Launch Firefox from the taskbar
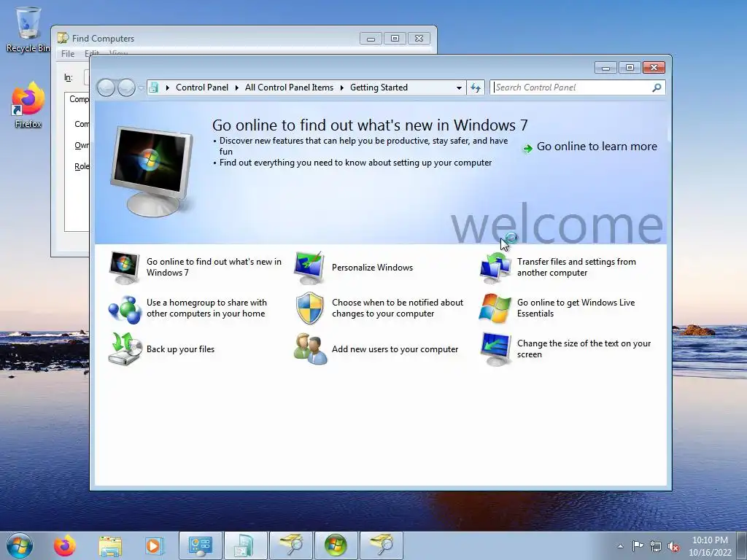 (x=64, y=545)
